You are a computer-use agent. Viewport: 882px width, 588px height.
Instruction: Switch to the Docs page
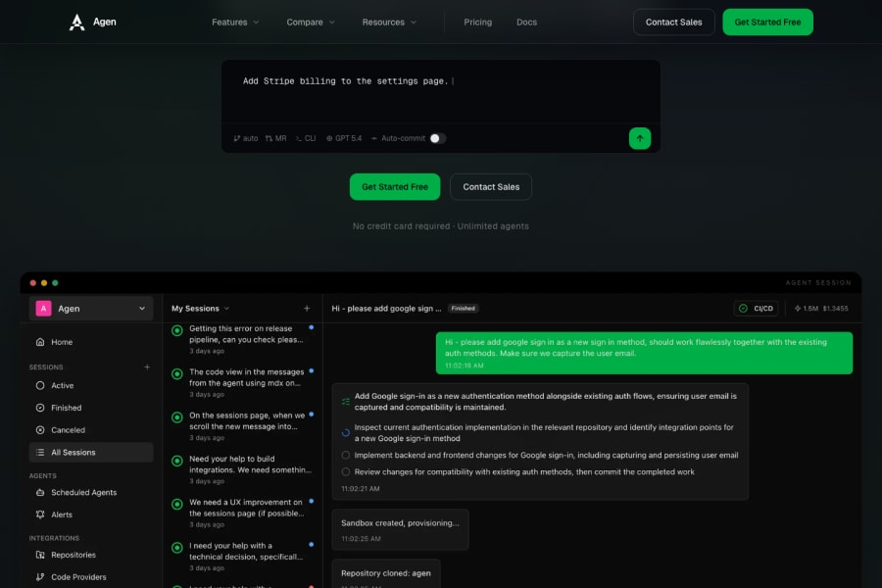tap(526, 22)
